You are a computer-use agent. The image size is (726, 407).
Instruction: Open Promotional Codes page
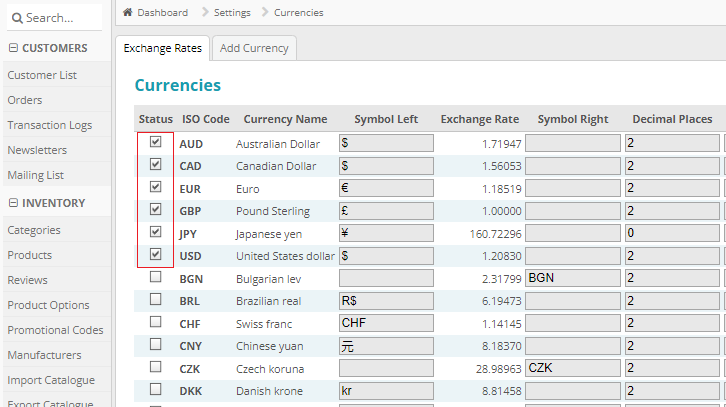point(55,330)
